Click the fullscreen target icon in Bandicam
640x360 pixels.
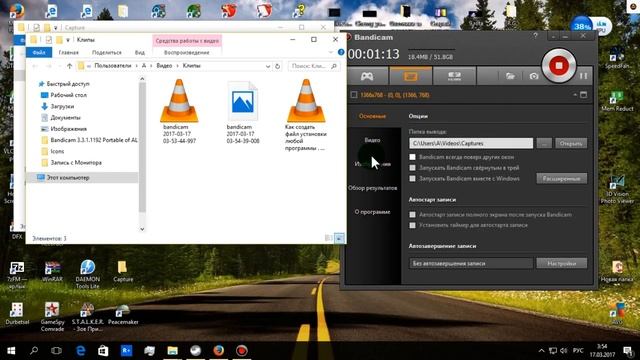584,95
